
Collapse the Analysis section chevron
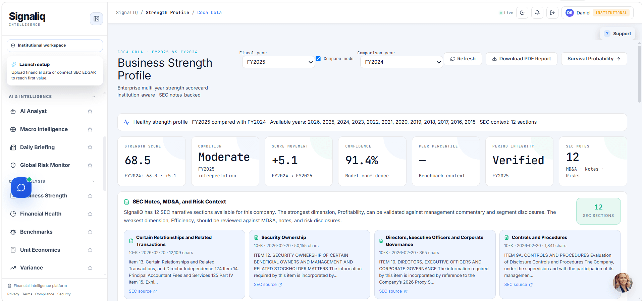coord(94,181)
